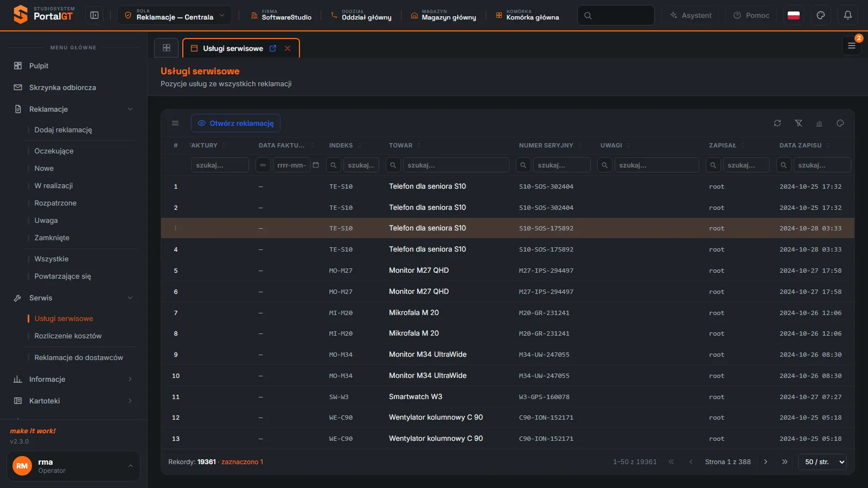Viewport: 868px width, 488px height.
Task: Open the notifications bell
Action: click(x=848, y=15)
